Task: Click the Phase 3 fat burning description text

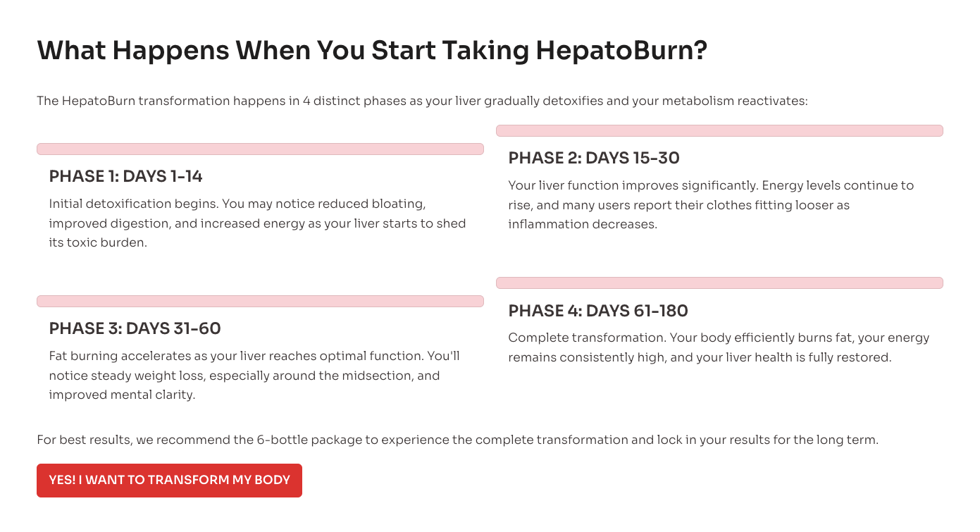Action: [254, 376]
